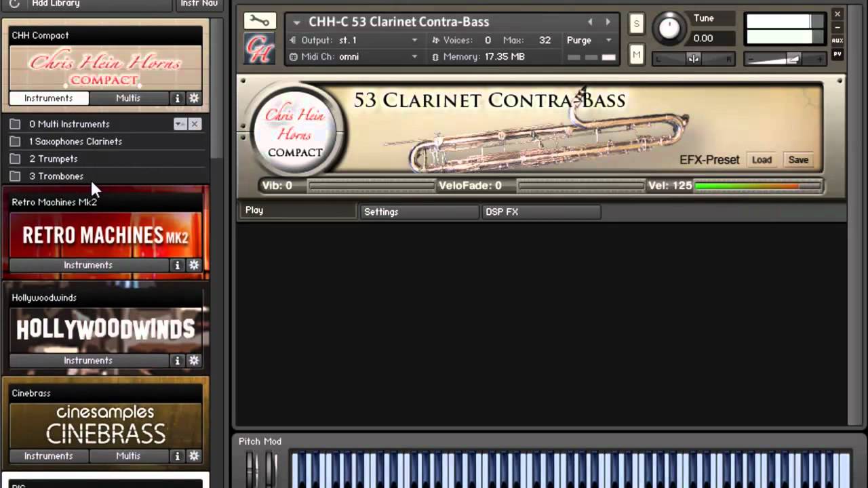
Task: Remove instrument with the header X button
Action: [837, 14]
